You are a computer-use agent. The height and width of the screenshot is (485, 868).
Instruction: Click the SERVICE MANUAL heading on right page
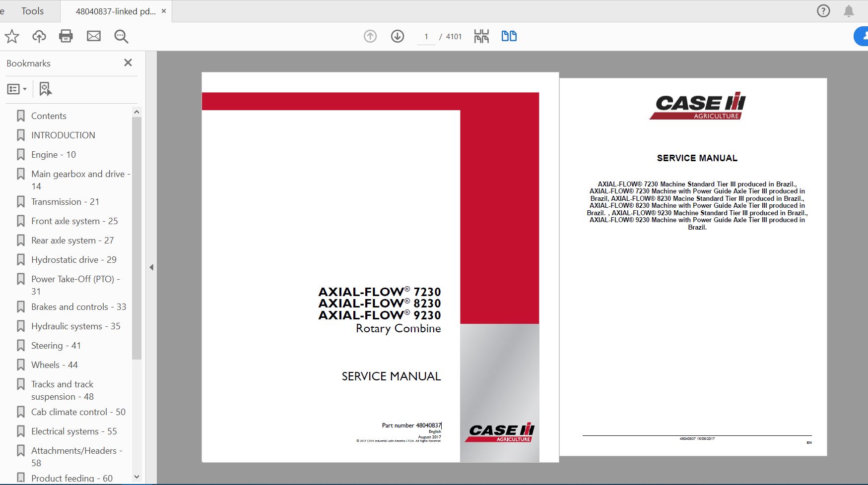coord(697,158)
